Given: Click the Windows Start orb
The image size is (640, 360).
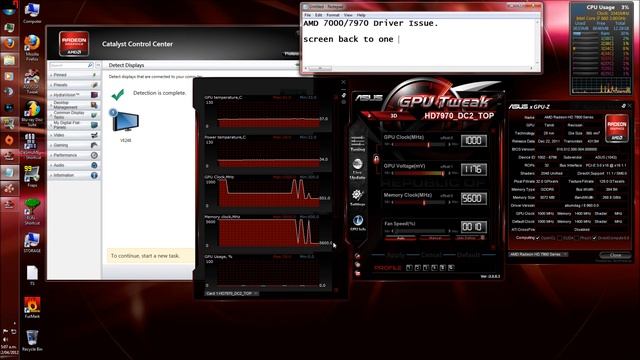Looking at the screenshot, I should tap(9, 9).
